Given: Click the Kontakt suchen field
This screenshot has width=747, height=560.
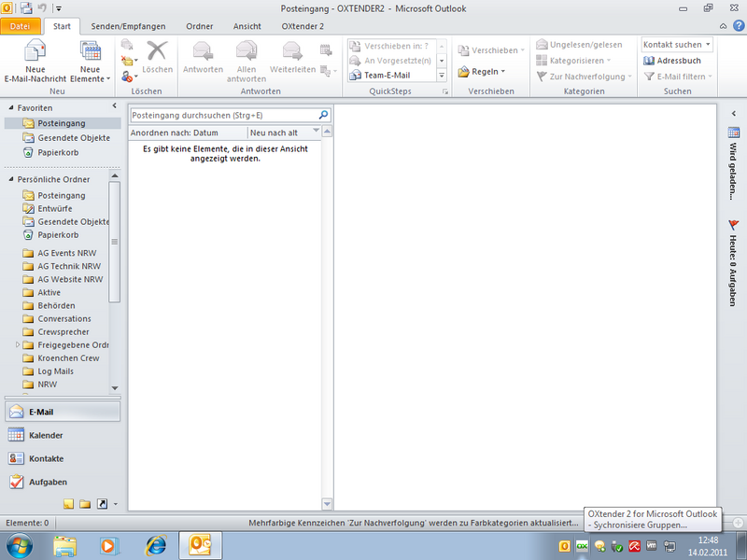Looking at the screenshot, I should pos(676,44).
